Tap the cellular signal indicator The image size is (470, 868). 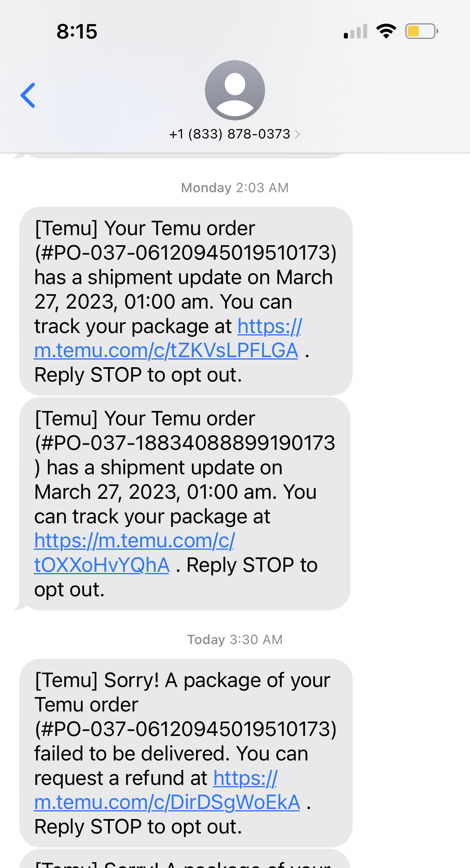355,31
